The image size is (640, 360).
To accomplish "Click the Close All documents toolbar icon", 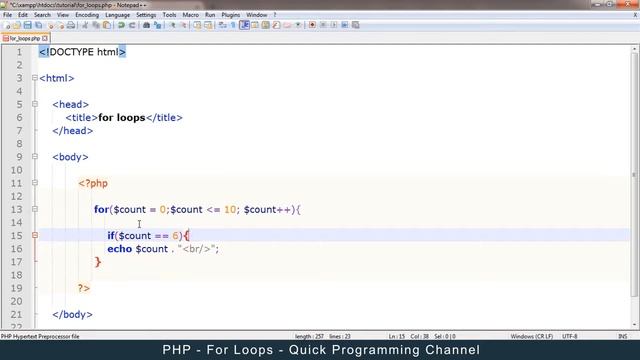I will point(60,25).
